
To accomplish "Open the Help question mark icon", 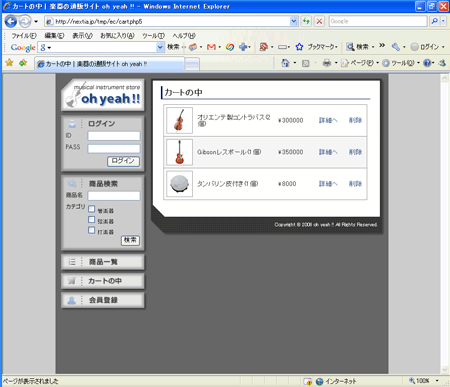I will [427, 63].
